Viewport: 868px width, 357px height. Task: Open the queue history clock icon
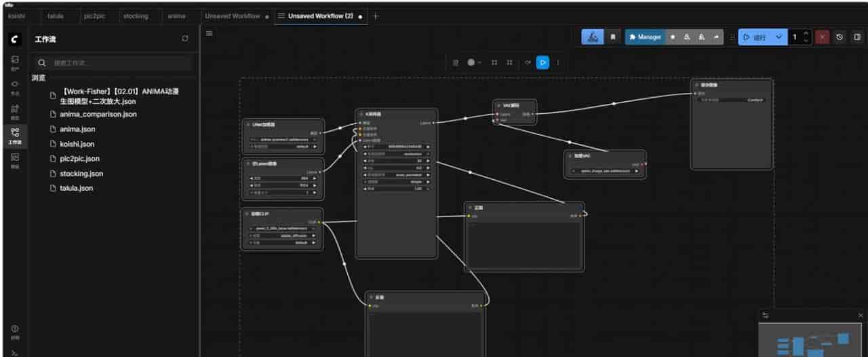pos(840,37)
